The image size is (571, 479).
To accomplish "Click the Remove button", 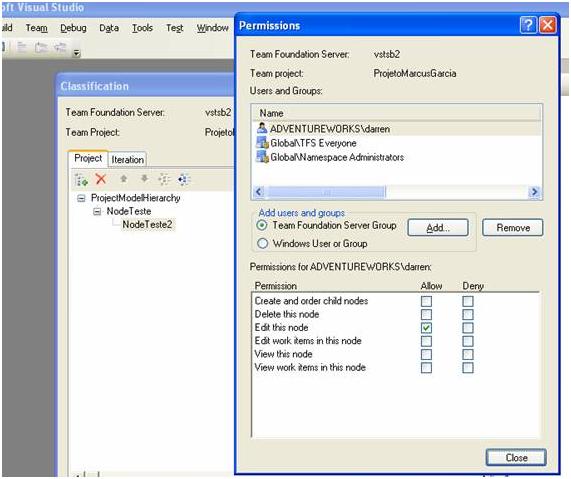I will coord(513,228).
